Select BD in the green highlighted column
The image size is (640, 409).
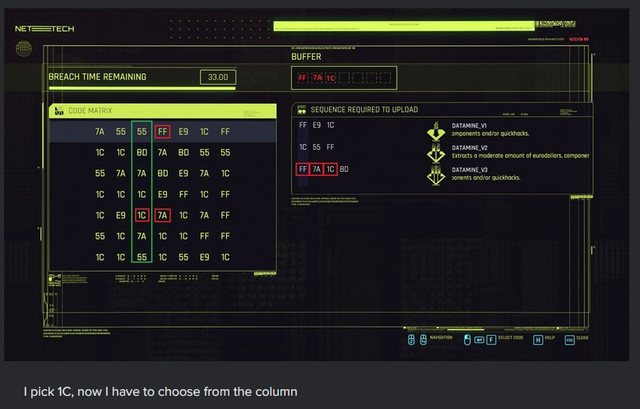(142, 152)
